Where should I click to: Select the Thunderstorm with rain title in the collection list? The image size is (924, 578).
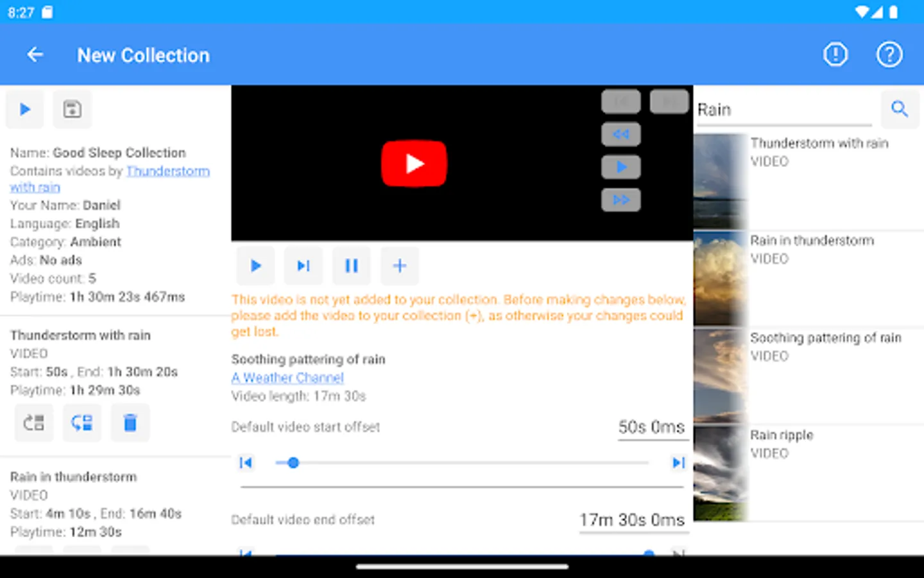(x=80, y=335)
